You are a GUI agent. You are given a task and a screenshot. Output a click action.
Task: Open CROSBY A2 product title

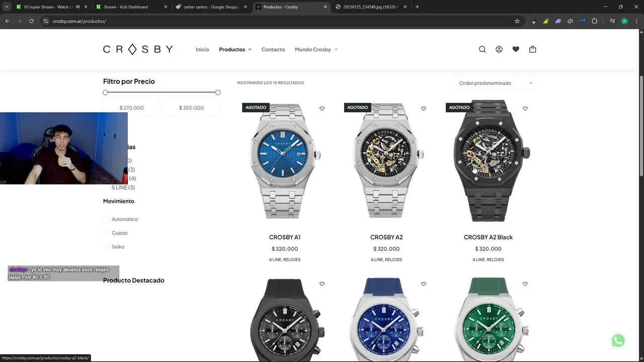pos(386,237)
